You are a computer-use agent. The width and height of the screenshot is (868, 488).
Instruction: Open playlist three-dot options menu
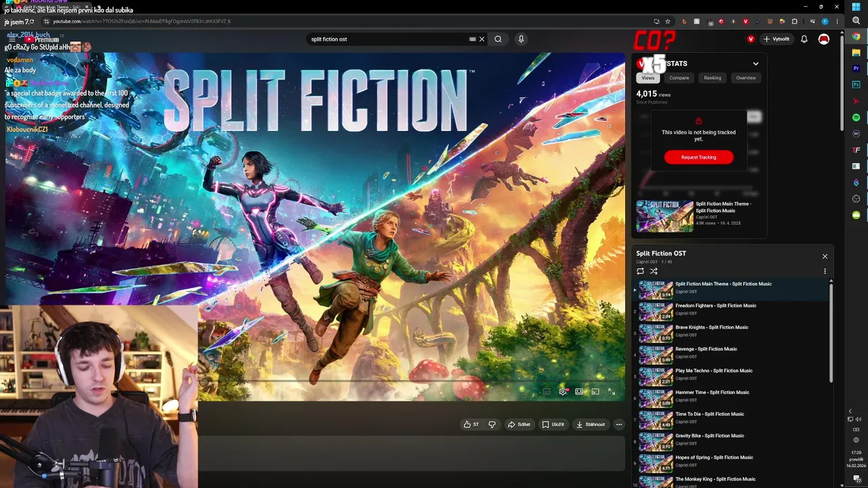coord(825,271)
